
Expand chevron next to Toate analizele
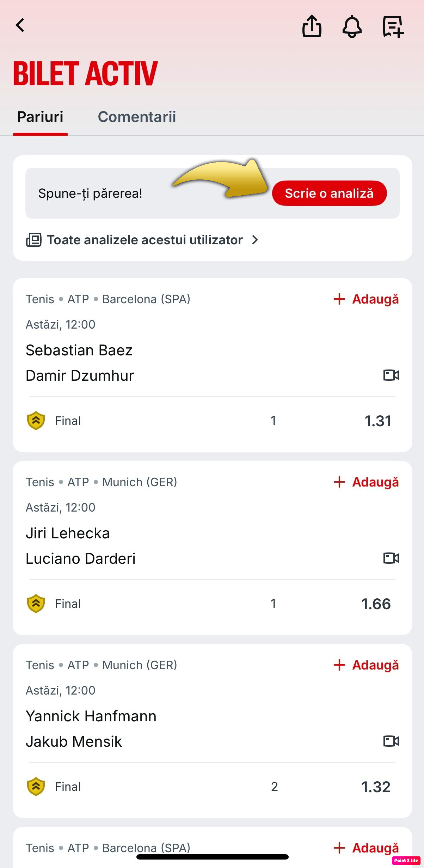[255, 240]
